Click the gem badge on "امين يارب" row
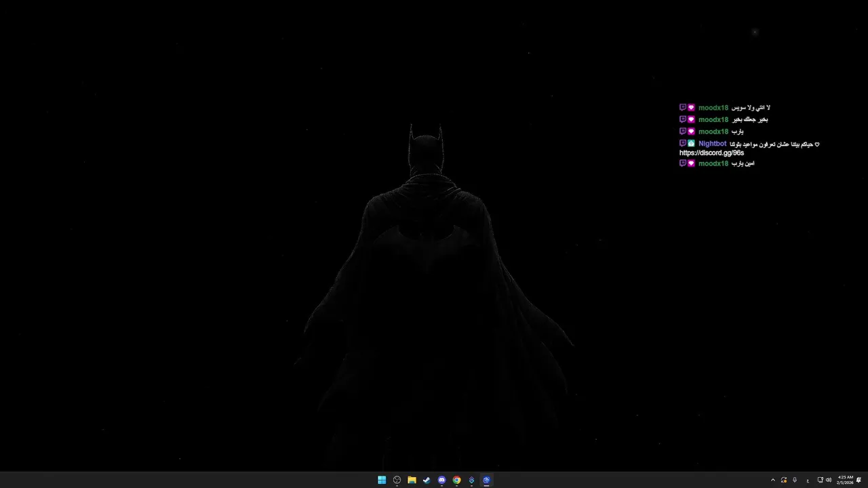This screenshot has height=488, width=868. pos(691,163)
